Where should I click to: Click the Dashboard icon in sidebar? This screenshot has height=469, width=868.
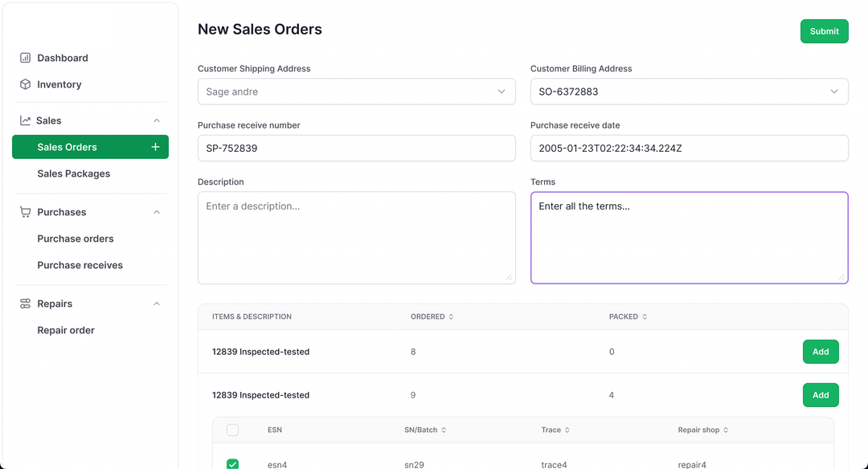tap(26, 58)
